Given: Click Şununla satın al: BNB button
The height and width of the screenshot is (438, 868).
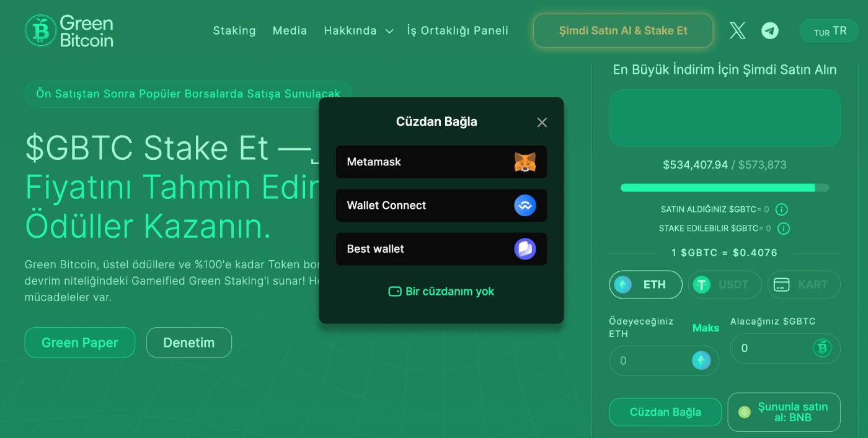Looking at the screenshot, I should pyautogui.click(x=784, y=412).
